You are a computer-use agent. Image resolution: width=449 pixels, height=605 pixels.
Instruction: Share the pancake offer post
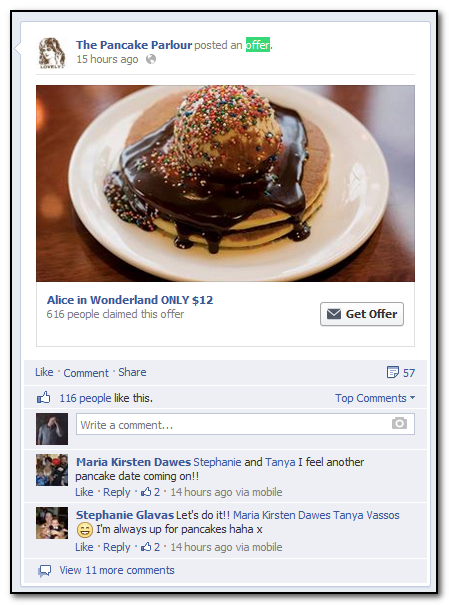pyautogui.click(x=132, y=372)
